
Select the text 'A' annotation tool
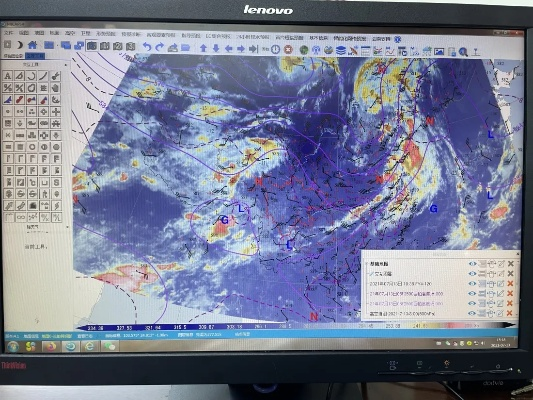[8, 76]
